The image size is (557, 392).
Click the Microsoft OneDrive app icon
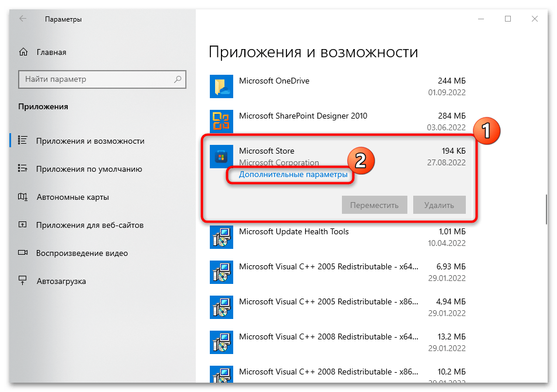tap(222, 86)
